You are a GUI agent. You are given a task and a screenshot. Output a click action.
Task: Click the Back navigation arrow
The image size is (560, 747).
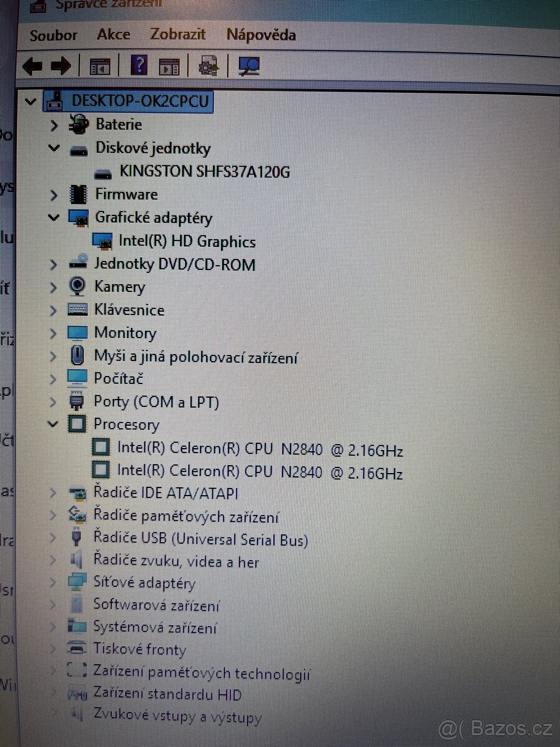click(x=32, y=65)
